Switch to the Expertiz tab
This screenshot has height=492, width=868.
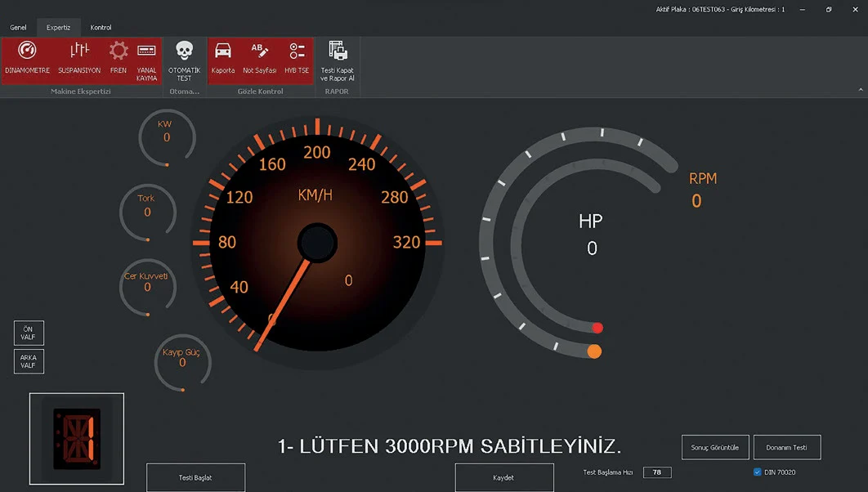pyautogui.click(x=58, y=27)
